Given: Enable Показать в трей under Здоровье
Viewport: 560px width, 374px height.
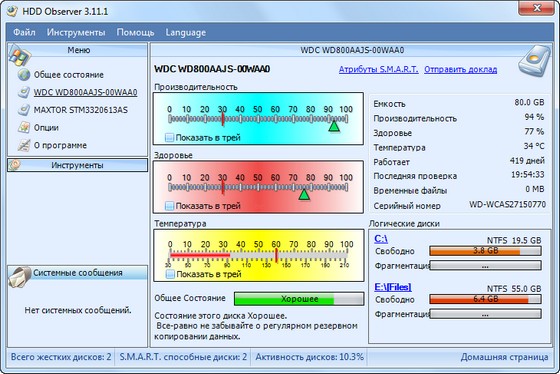Looking at the screenshot, I should click(x=170, y=206).
